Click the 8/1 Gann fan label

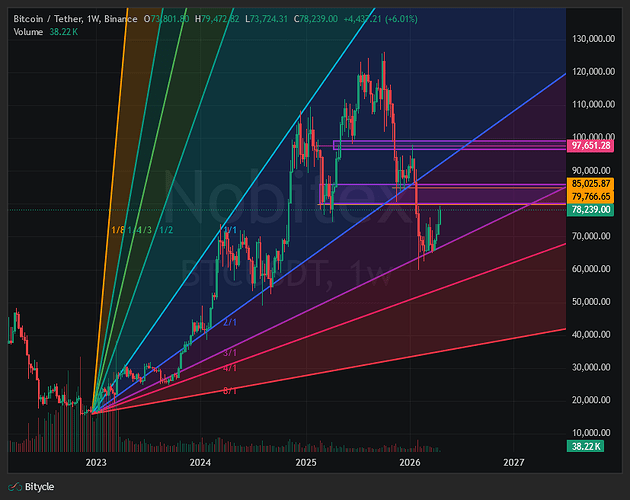point(230,391)
